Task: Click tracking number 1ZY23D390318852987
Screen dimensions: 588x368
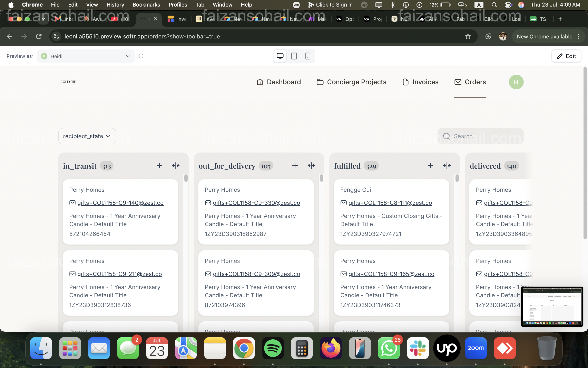Action: click(235, 234)
